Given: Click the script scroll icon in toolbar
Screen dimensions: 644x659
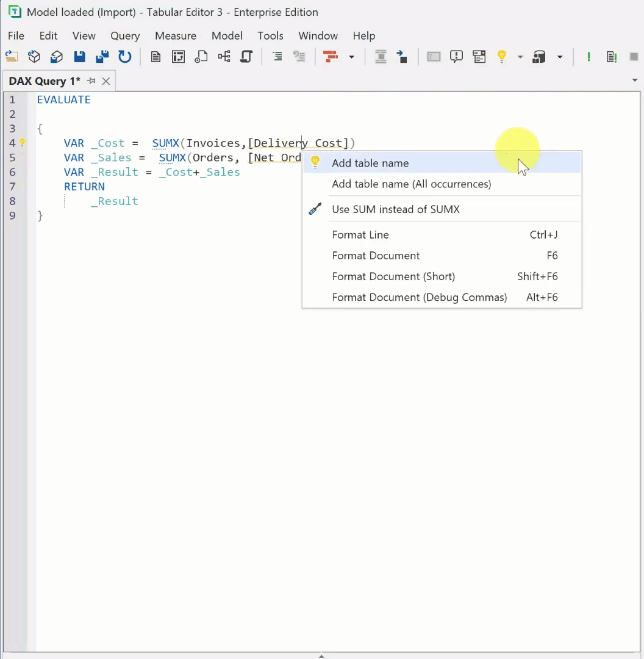Looking at the screenshot, I should coord(246,56).
